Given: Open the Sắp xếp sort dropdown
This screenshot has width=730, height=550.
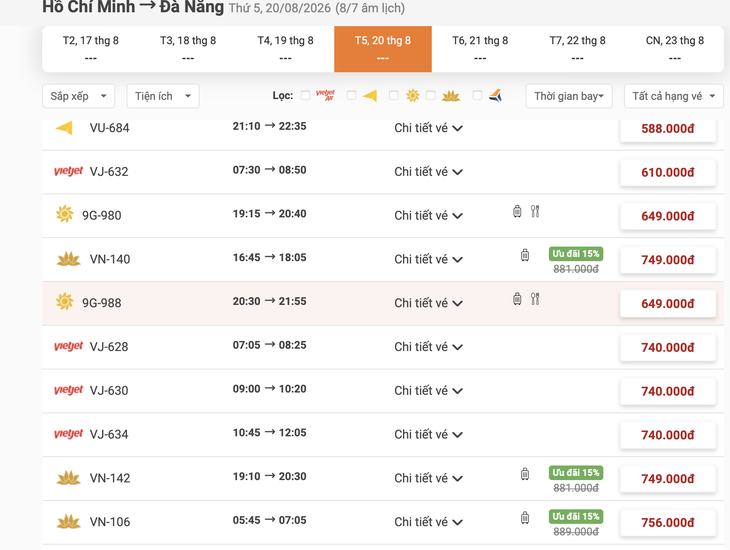Looking at the screenshot, I should point(78,96).
